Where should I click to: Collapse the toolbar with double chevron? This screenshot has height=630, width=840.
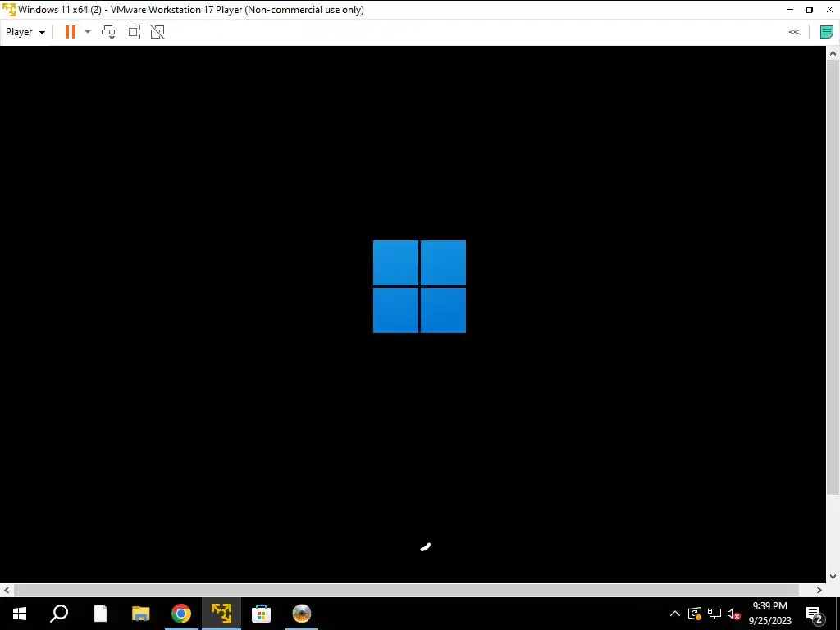(x=794, y=32)
